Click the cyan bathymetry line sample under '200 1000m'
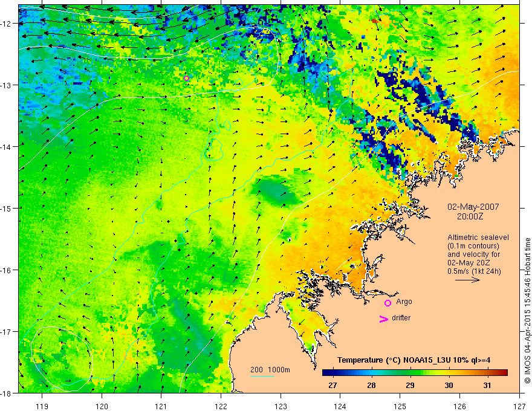Screen dimensions: 532x411 tap(262, 376)
